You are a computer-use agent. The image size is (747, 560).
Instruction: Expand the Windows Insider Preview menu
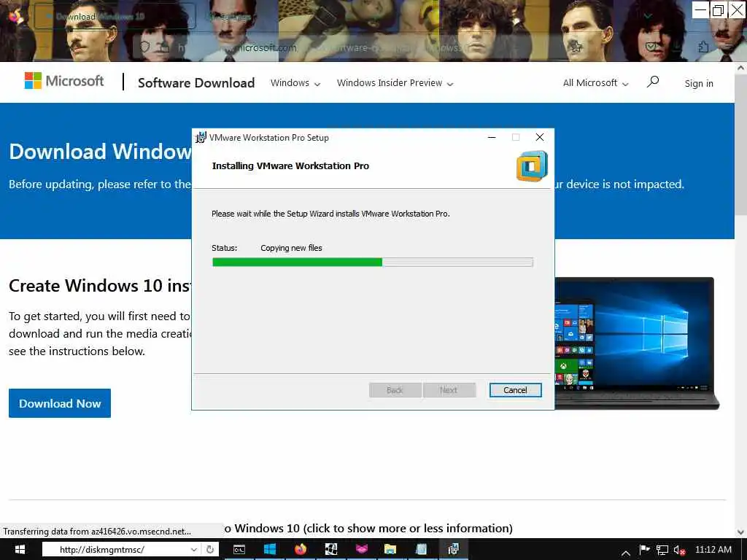coord(395,83)
